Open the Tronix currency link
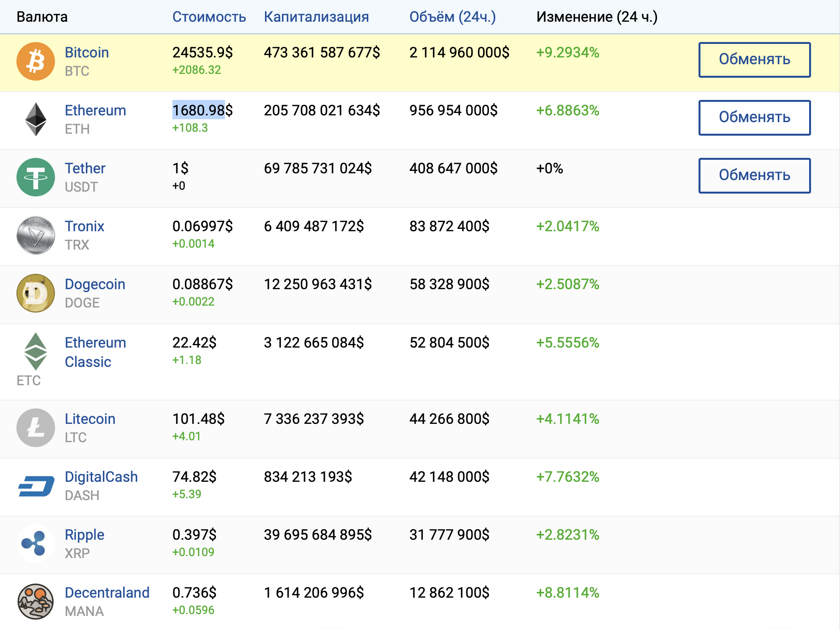 [x=85, y=226]
